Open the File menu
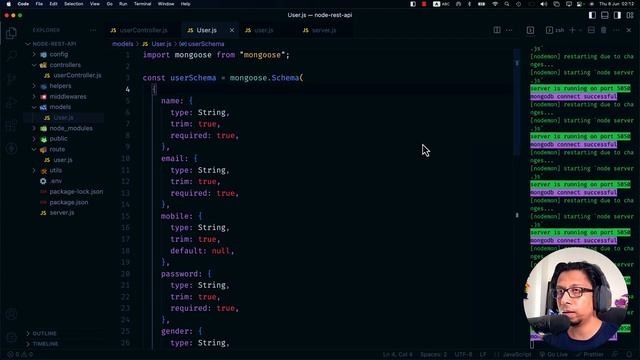Viewport: 640px width, 360px height. 39,4
